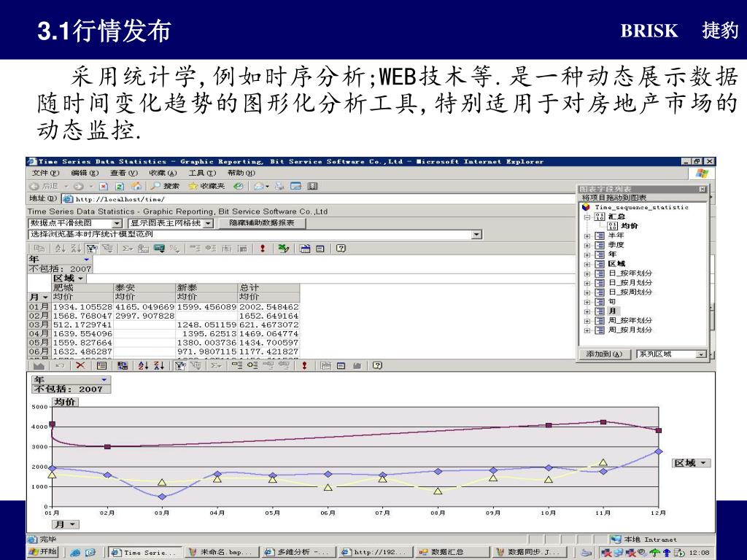Close the field list panel
Screen dimensions: 747x560
[x=703, y=190]
